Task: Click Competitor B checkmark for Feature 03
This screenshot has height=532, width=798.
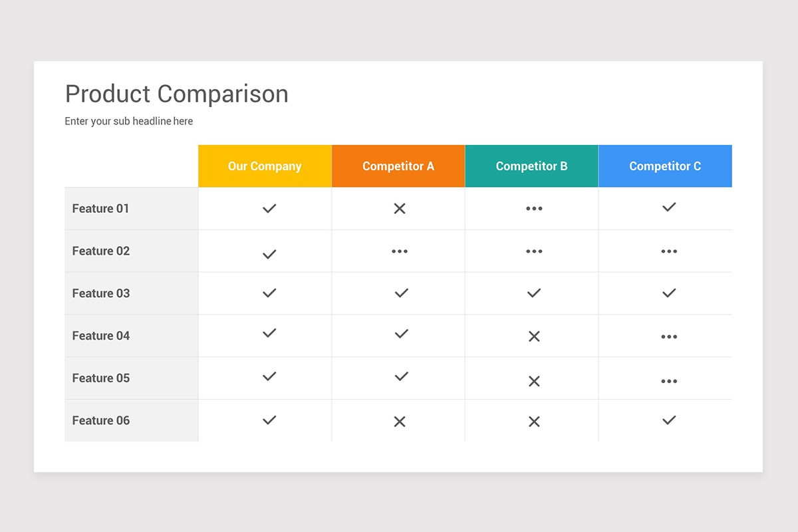Action: tap(534, 293)
